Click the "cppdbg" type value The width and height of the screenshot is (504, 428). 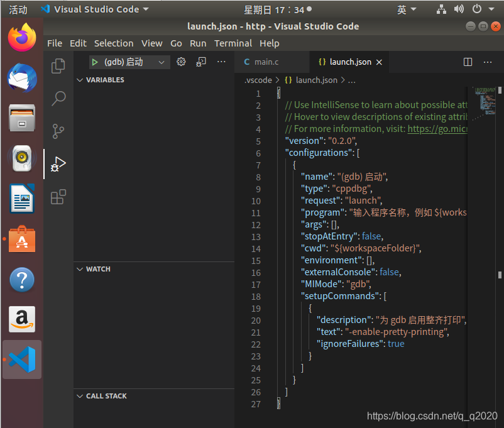point(351,189)
